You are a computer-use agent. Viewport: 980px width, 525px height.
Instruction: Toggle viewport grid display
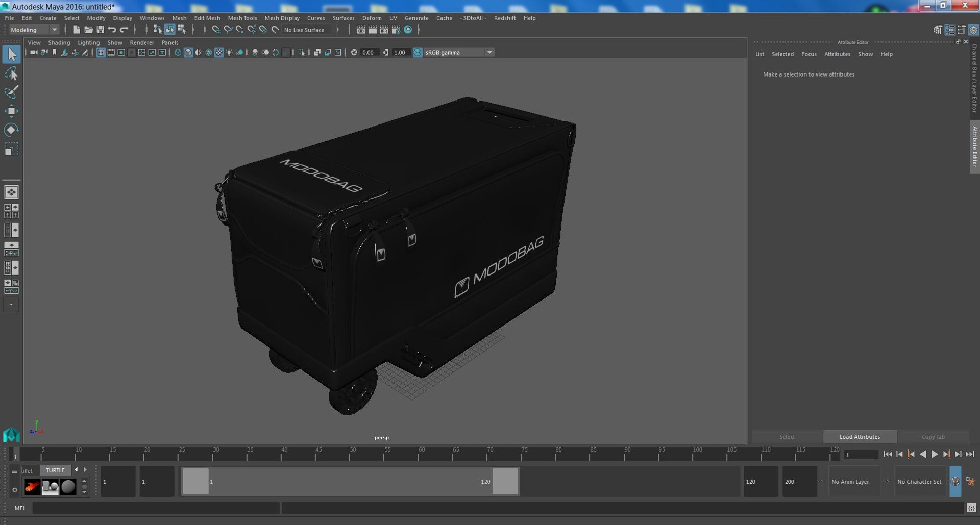[x=101, y=52]
